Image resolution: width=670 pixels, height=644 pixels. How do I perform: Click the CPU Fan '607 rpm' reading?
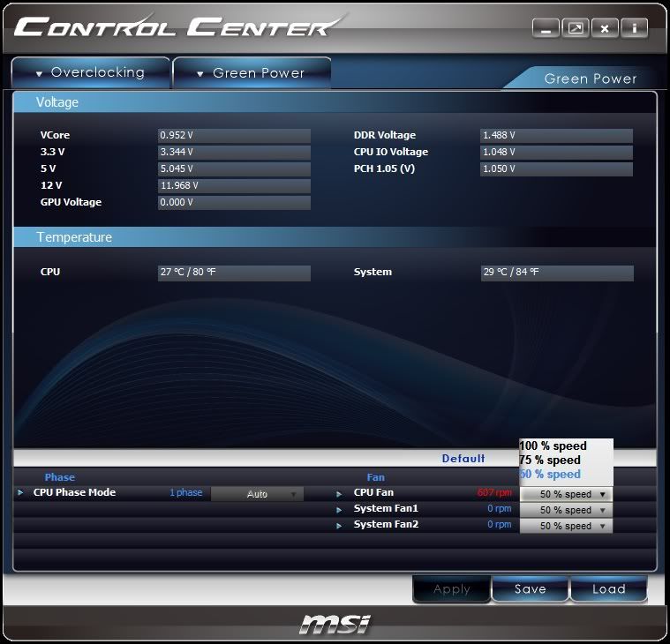pos(494,492)
